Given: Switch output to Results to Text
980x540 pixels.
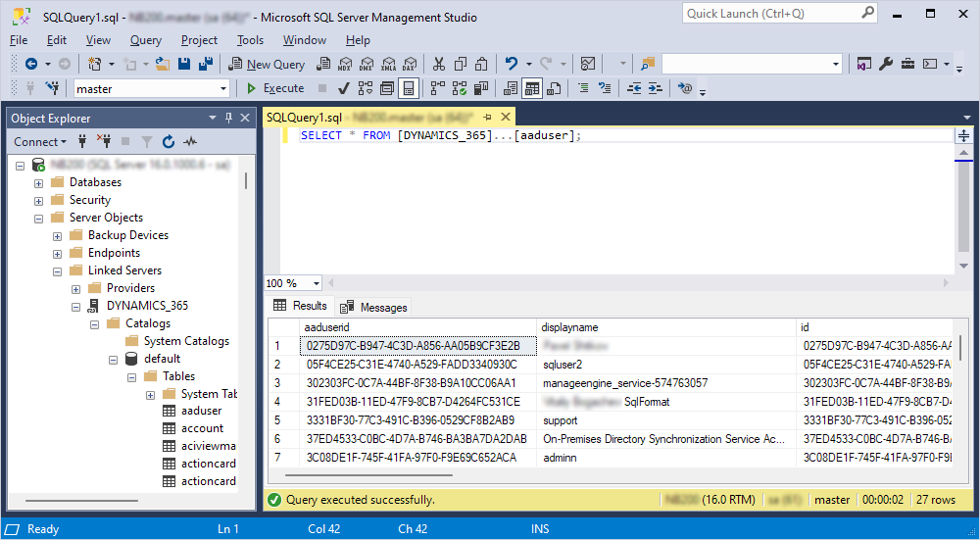Looking at the screenshot, I should 511,89.
